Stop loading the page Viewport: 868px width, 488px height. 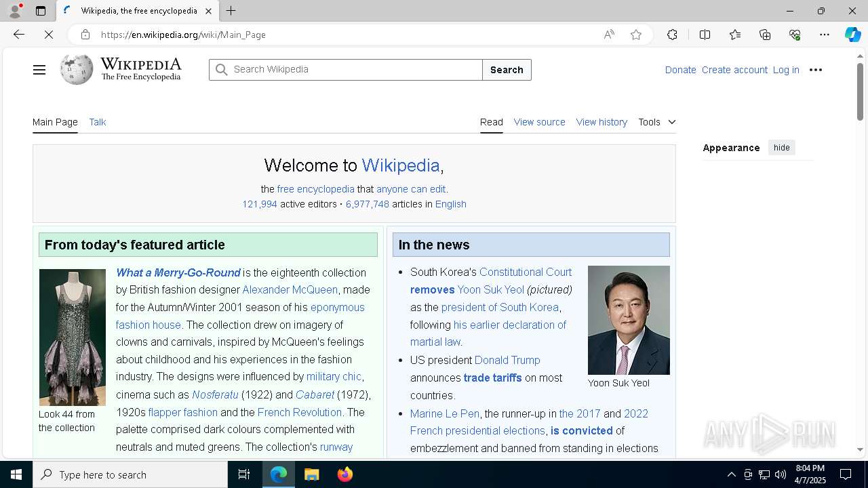(49, 35)
